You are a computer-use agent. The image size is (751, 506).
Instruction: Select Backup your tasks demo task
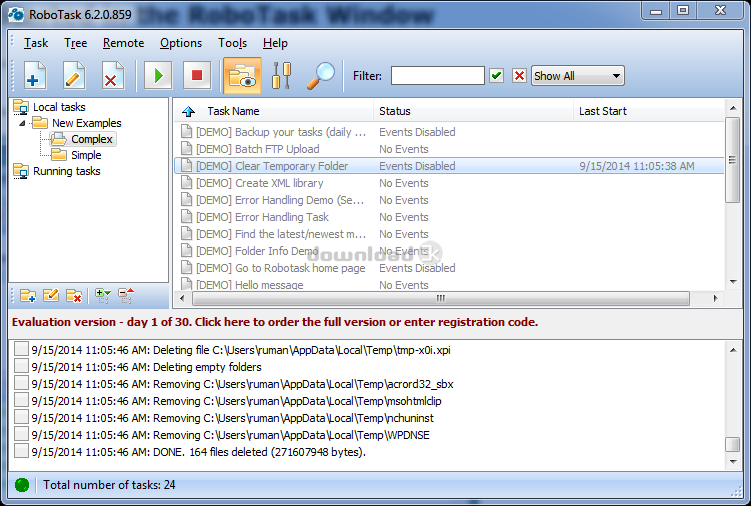pyautogui.click(x=449, y=132)
